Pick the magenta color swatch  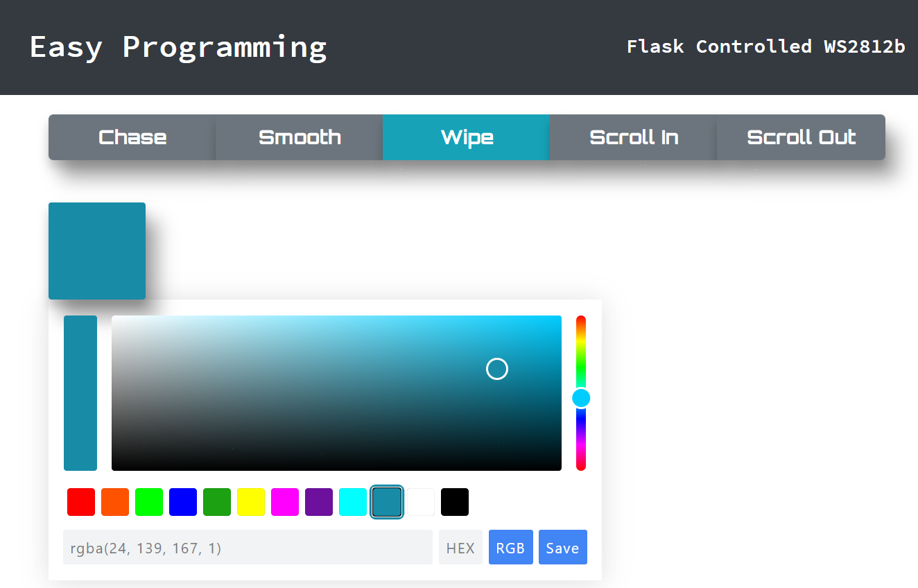(285, 502)
